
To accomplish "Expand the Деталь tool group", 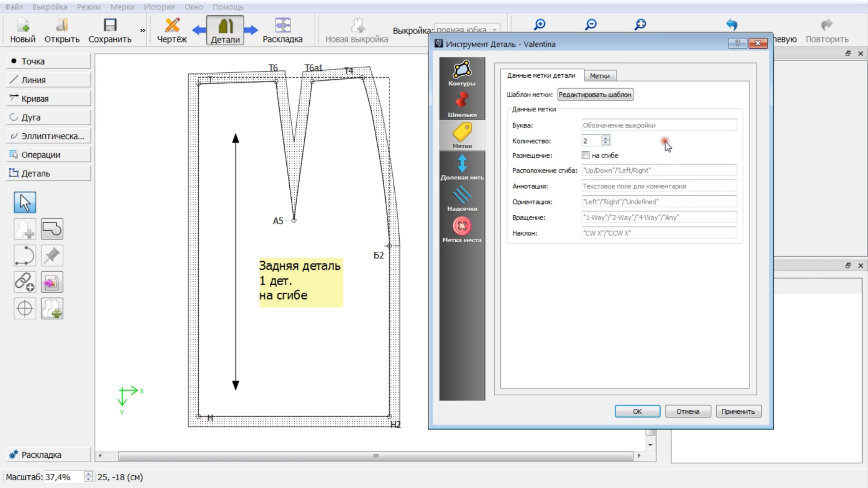I will [x=49, y=173].
